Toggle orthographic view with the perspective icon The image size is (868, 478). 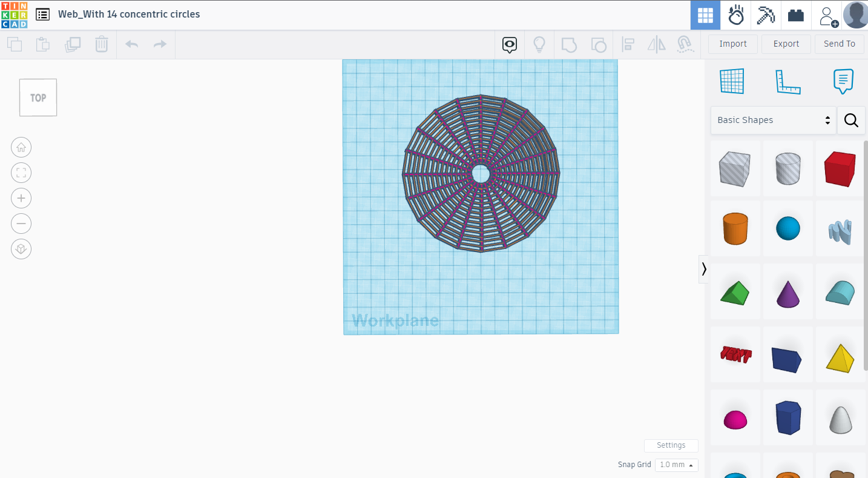tap(21, 248)
